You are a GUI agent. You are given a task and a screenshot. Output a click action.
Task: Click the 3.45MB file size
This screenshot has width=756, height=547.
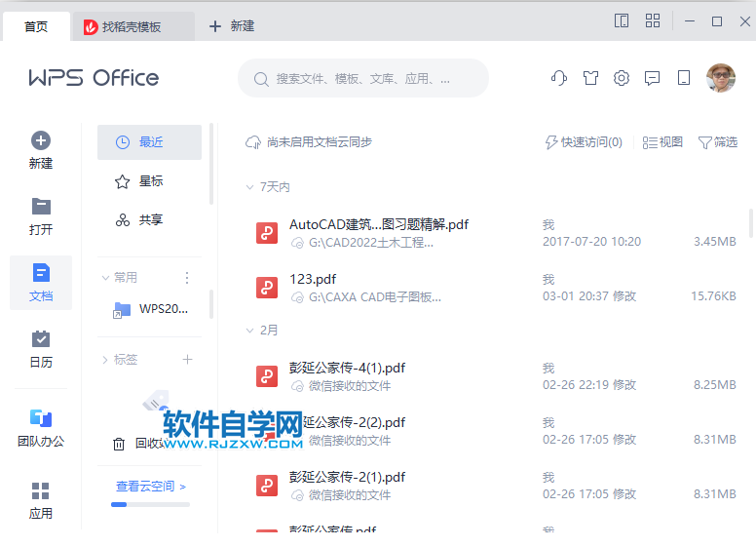[714, 242]
